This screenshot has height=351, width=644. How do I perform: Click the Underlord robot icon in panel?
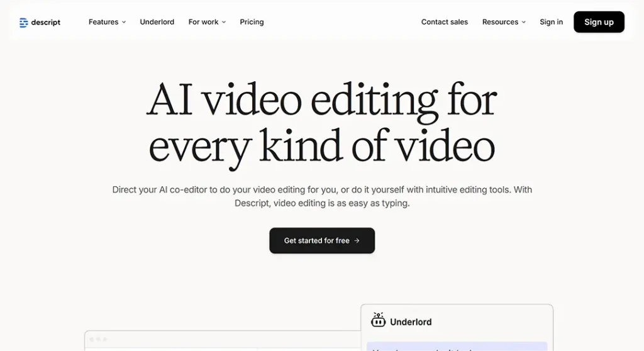(378, 320)
